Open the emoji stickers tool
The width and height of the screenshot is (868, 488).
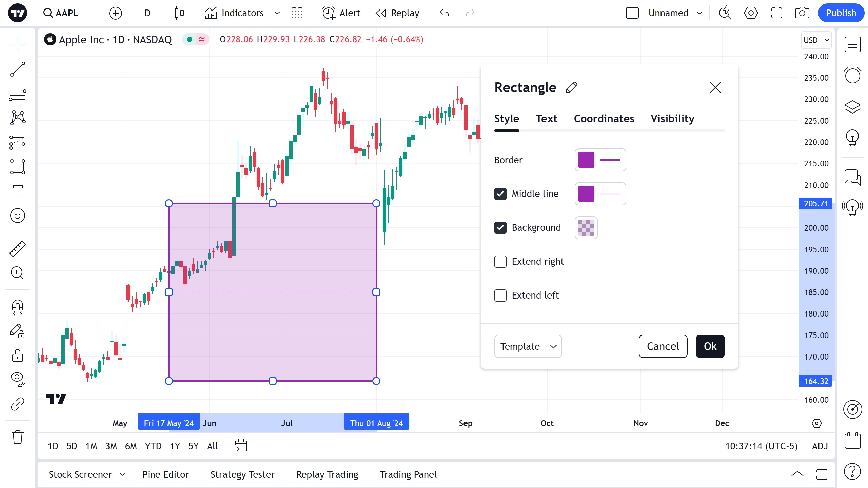(x=18, y=216)
